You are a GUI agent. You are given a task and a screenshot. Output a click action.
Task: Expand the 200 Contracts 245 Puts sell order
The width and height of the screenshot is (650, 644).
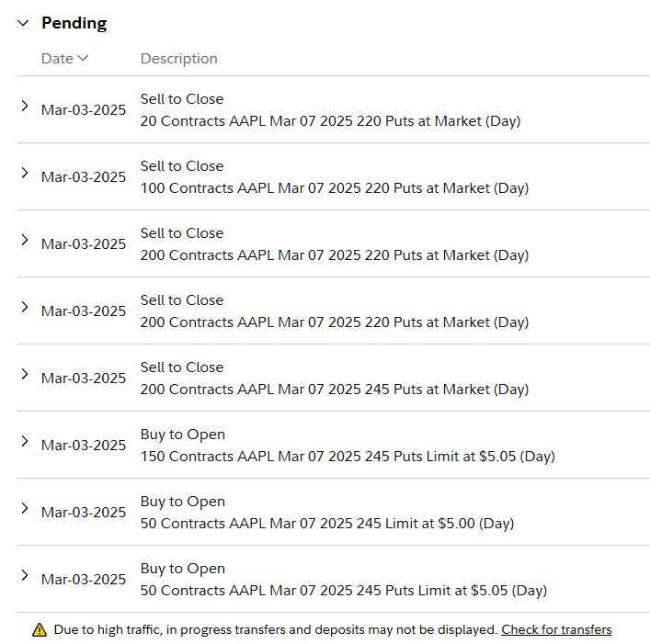25,375
